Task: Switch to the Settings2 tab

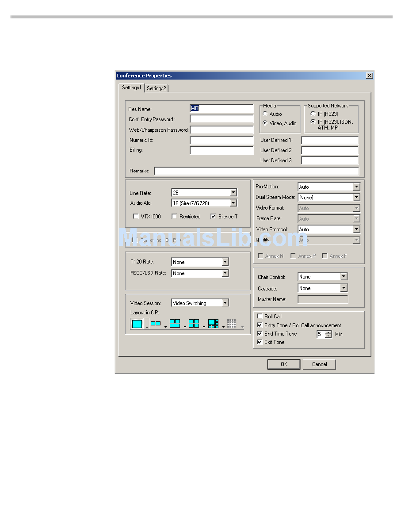Action: [156, 88]
